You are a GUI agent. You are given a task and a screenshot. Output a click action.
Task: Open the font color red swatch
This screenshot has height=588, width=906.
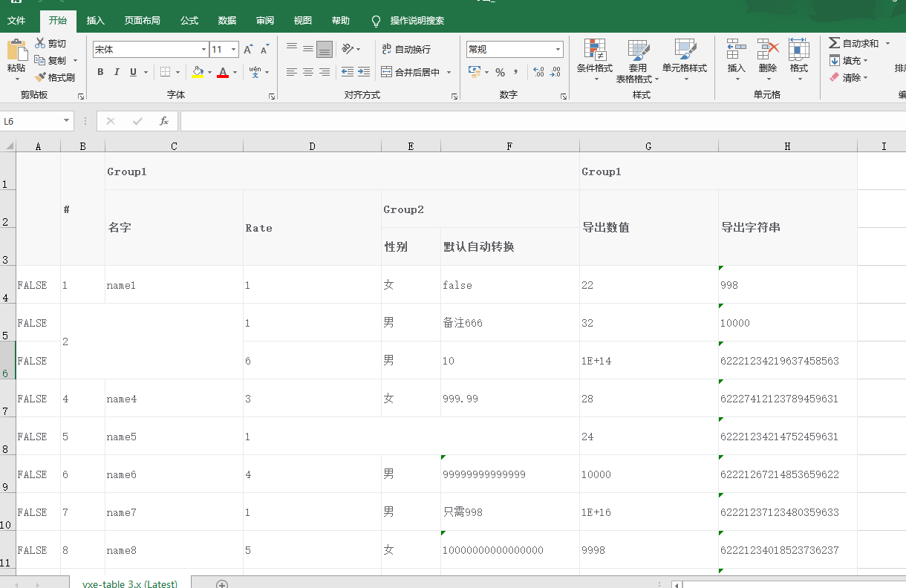[x=223, y=72]
